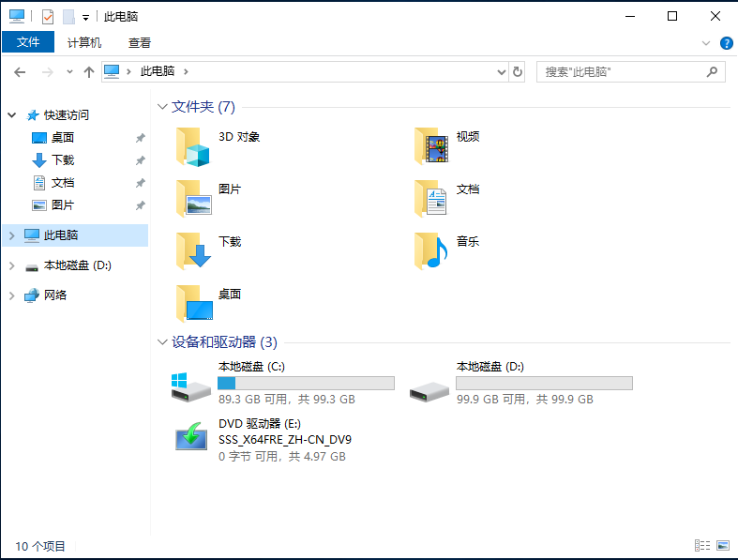The width and height of the screenshot is (738, 560).
Task: Open the 文件 menu
Action: tap(28, 43)
